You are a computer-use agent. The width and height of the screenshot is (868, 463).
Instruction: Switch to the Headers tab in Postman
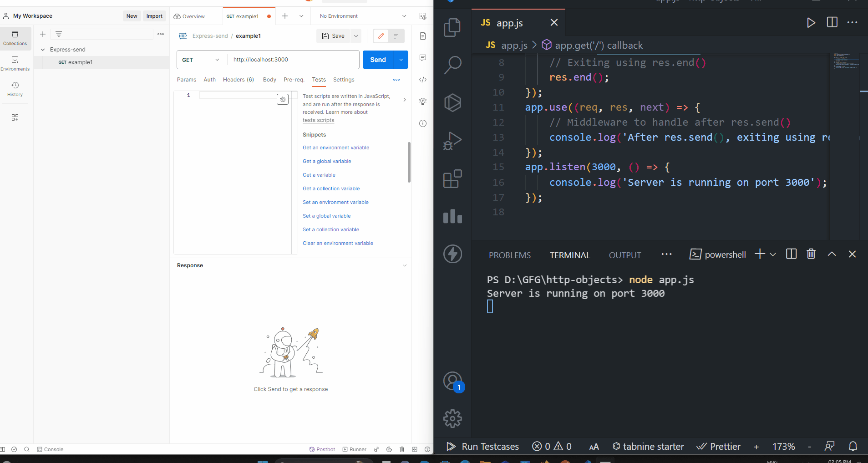238,80
